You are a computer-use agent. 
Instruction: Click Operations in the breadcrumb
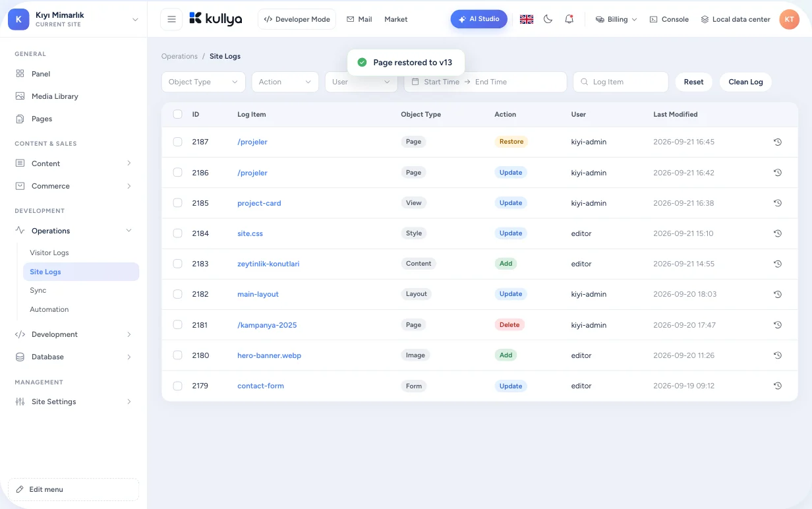click(x=179, y=56)
